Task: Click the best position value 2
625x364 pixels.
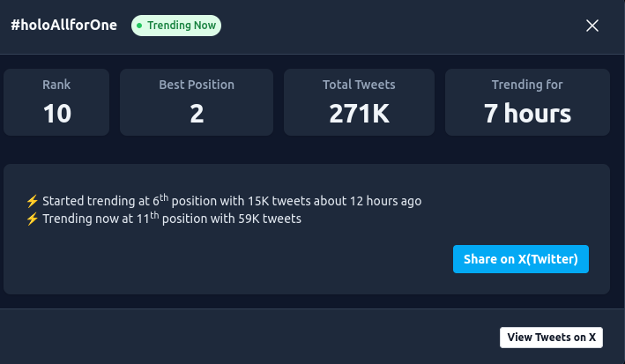Action: [x=197, y=114]
